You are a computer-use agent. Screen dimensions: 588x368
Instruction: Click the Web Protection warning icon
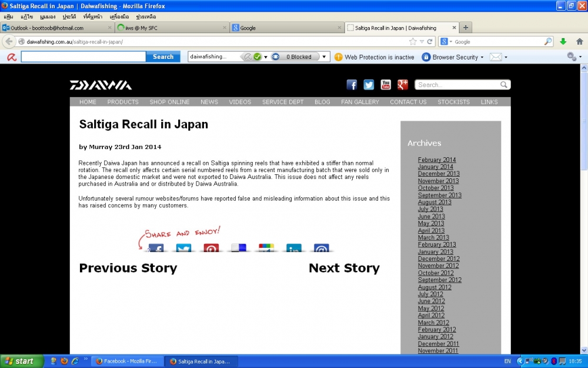pyautogui.click(x=338, y=57)
